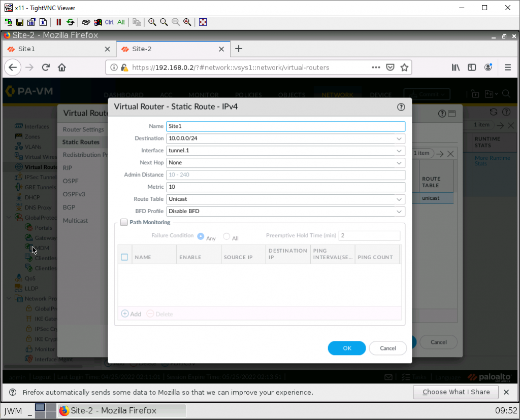Image resolution: width=520 pixels, height=420 pixels.
Task: Select the Redistribution Profile menu entry
Action: (85, 155)
